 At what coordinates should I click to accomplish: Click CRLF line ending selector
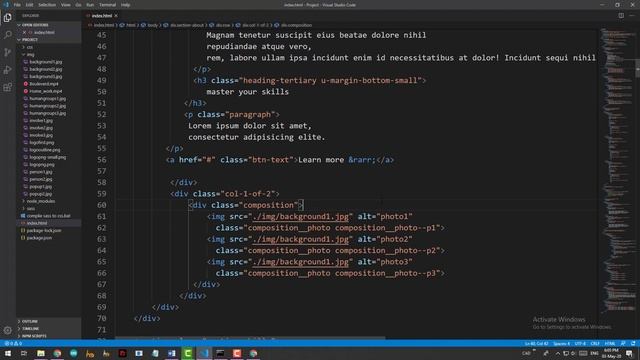[595, 343]
